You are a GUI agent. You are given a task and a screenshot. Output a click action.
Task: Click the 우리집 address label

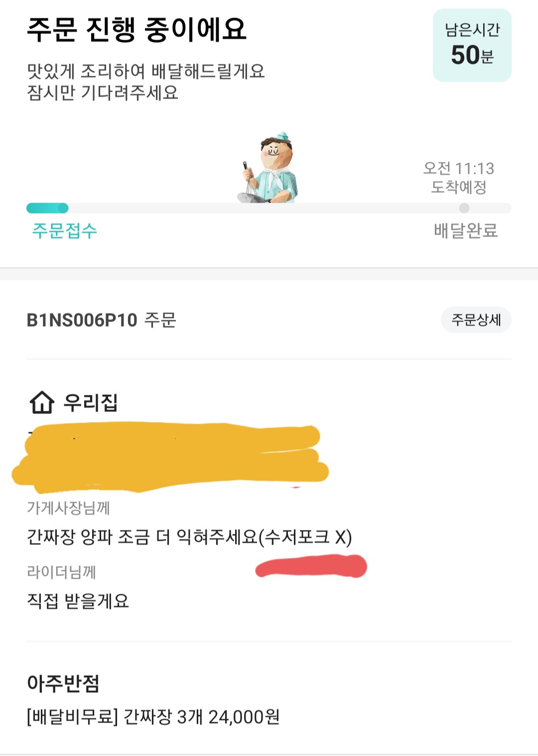[90, 402]
